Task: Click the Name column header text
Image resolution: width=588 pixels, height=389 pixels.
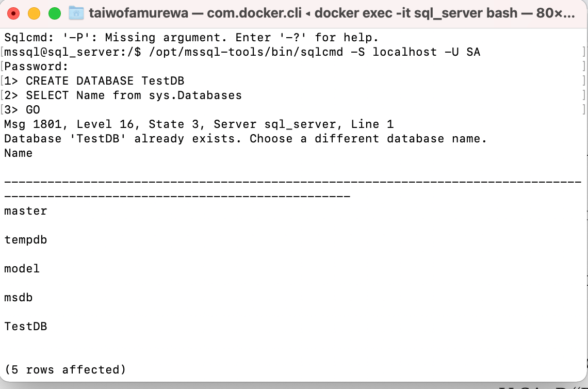Action: (18, 153)
